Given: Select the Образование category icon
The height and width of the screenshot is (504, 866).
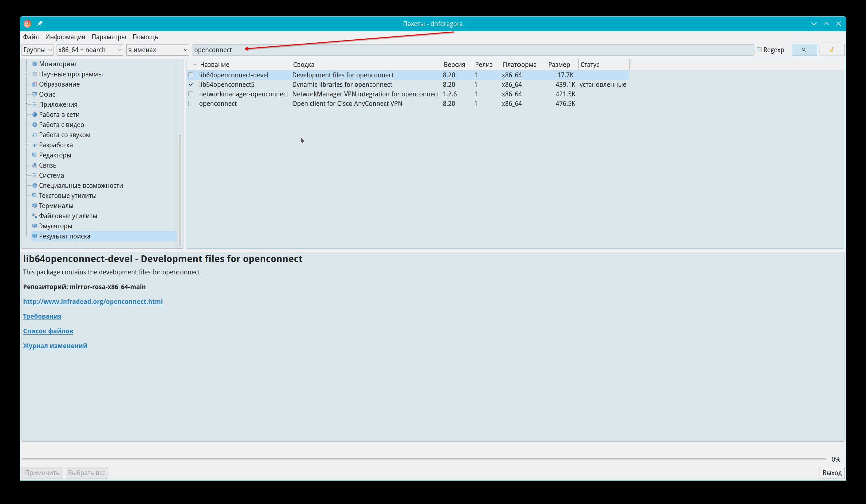Looking at the screenshot, I should (x=34, y=84).
